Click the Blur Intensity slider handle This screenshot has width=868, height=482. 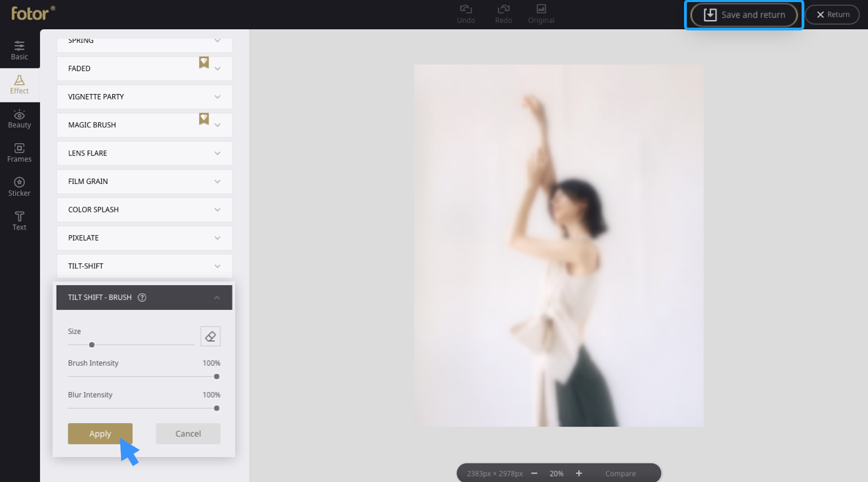click(216, 408)
